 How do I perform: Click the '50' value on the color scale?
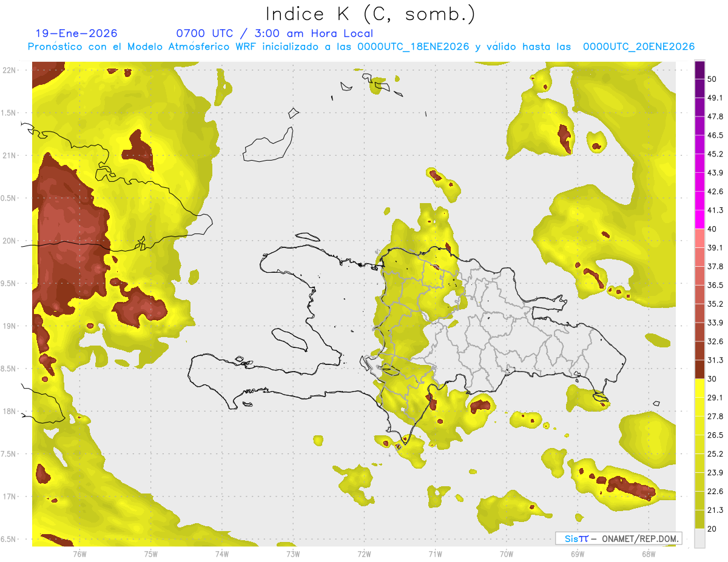click(x=713, y=79)
